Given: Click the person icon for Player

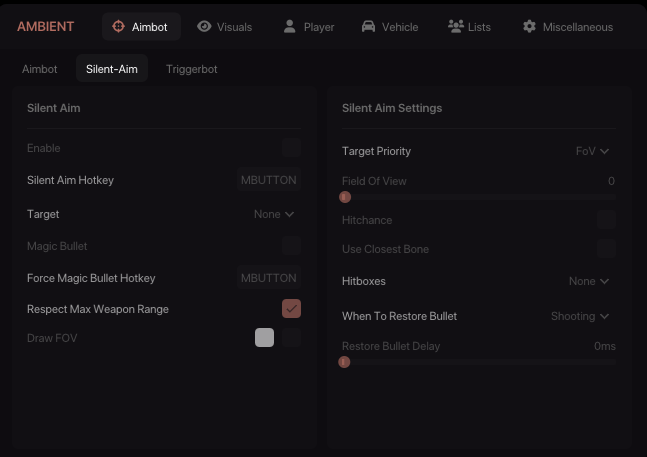Looking at the screenshot, I should click(290, 27).
